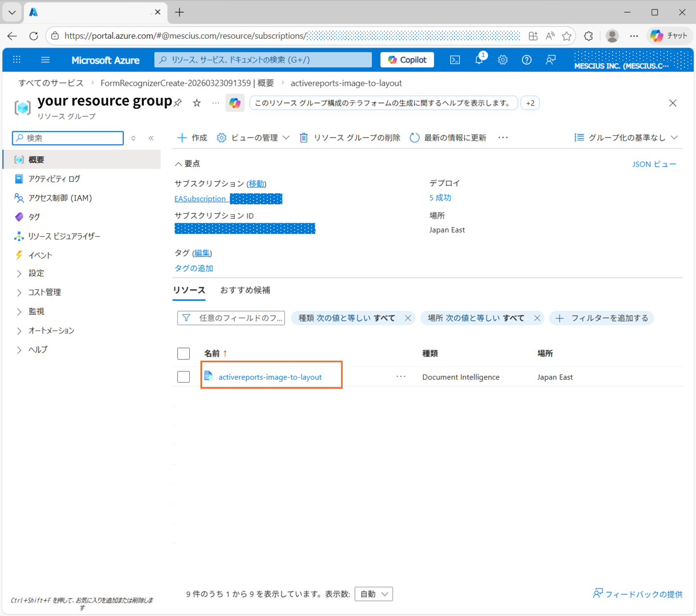Click the sidebar search field
This screenshot has width=696, height=616.
pyautogui.click(x=68, y=138)
